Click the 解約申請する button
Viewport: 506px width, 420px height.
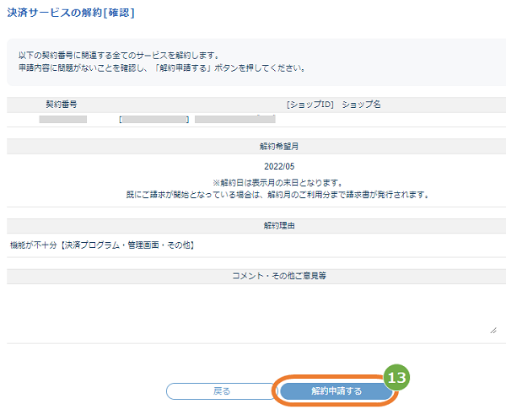[336, 391]
